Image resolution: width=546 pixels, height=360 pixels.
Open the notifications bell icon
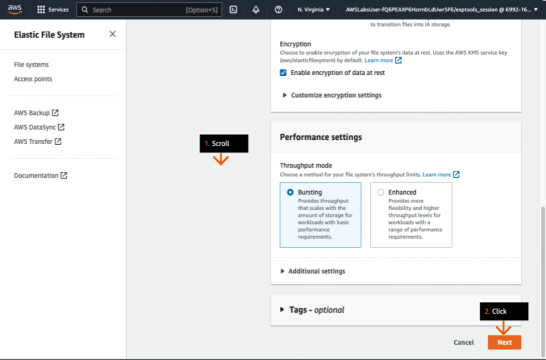point(256,9)
